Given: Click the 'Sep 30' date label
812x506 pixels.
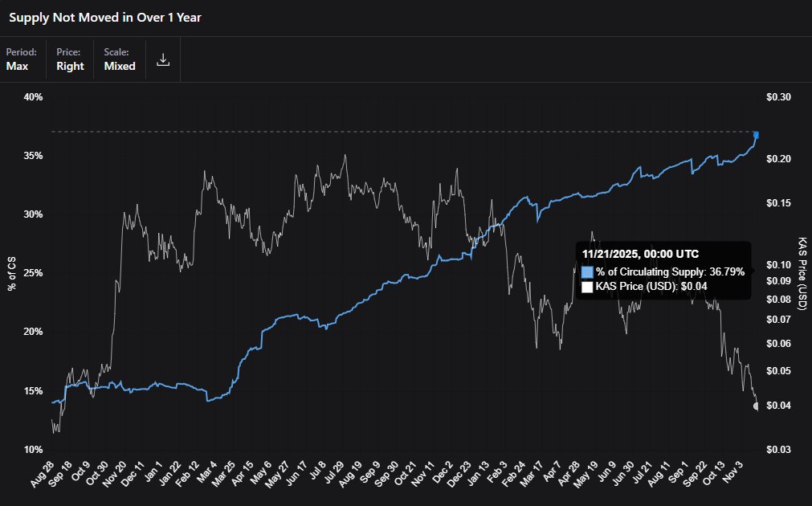Looking at the screenshot, I should tap(386, 473).
